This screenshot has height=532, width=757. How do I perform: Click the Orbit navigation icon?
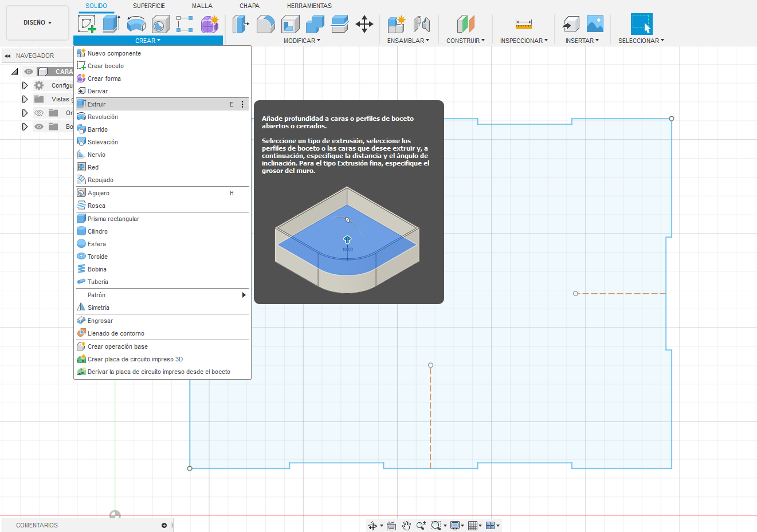pos(372,526)
